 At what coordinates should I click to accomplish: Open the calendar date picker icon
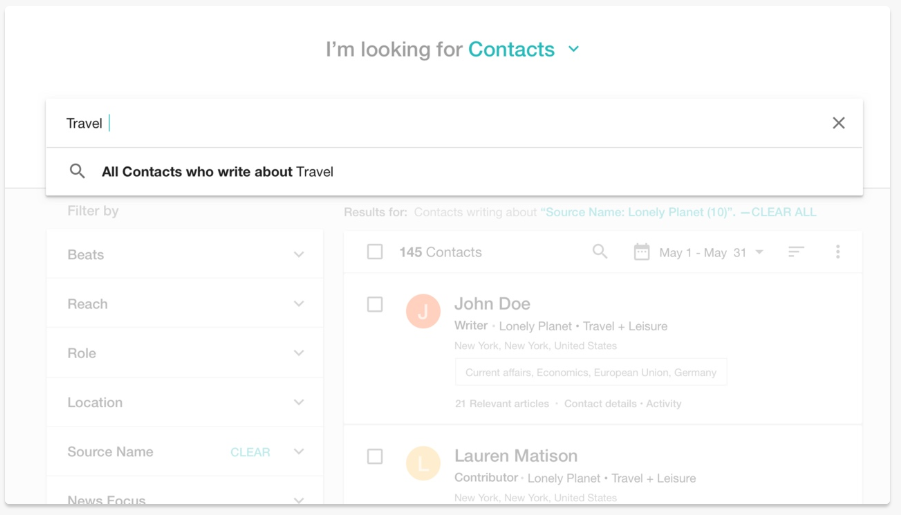click(x=642, y=252)
